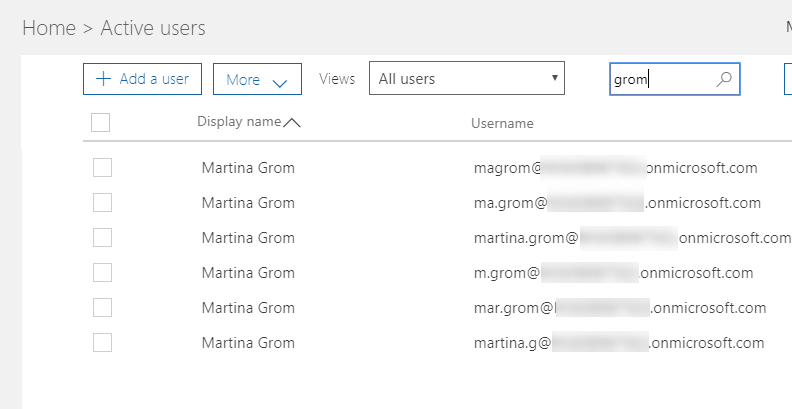The image size is (792, 409).
Task: Click the magrom@ username cell
Action: pyautogui.click(x=616, y=168)
